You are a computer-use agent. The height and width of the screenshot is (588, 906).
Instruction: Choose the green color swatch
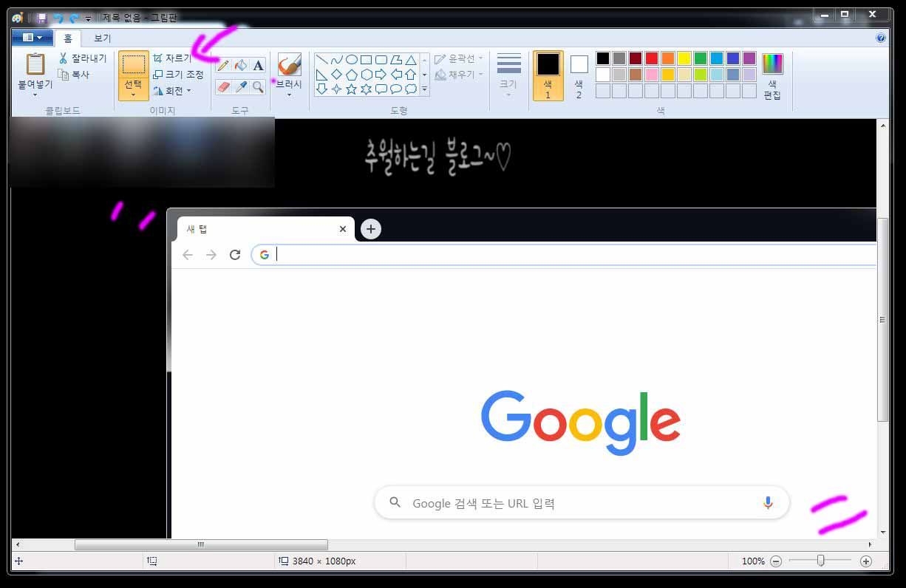701,58
